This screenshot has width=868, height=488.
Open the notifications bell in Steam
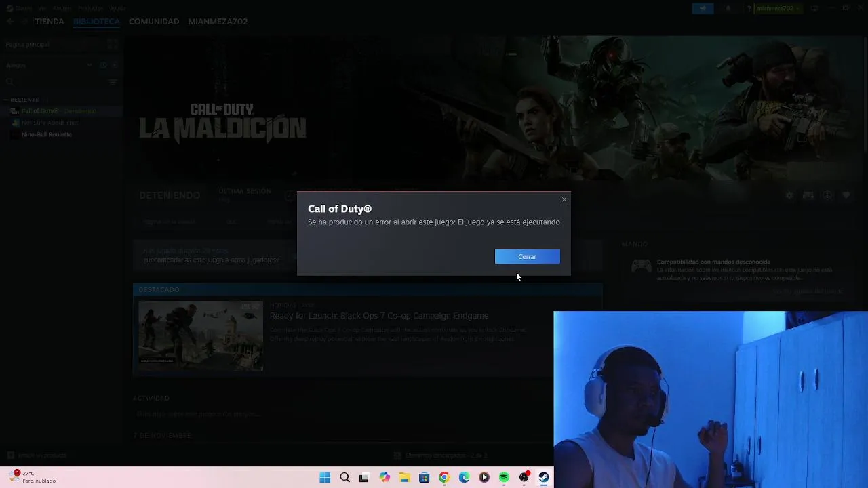(x=728, y=8)
